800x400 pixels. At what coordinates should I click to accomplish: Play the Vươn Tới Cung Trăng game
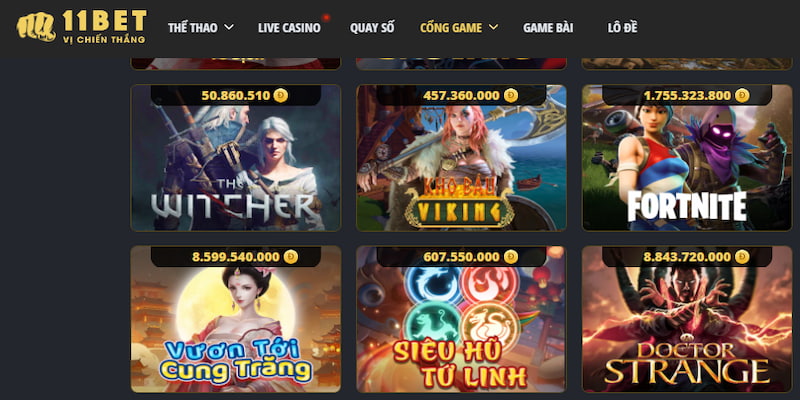pos(236,319)
